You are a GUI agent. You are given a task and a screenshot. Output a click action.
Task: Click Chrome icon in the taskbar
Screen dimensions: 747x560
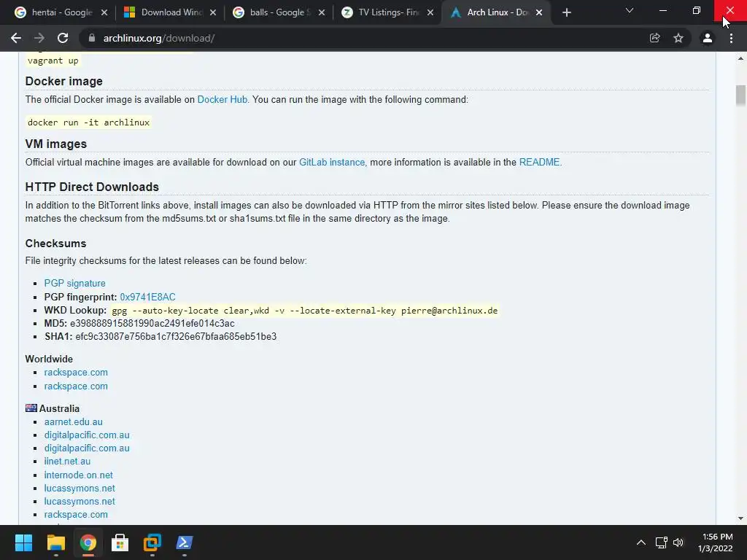(x=88, y=542)
